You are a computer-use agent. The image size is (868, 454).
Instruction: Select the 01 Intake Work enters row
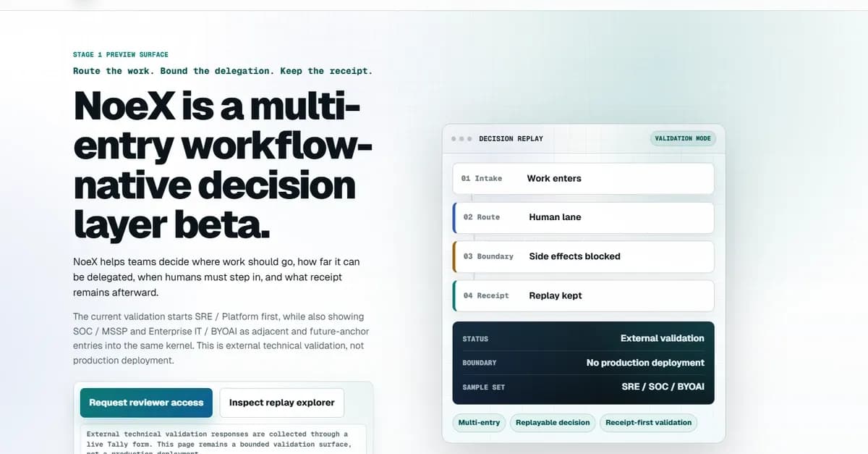(x=583, y=178)
